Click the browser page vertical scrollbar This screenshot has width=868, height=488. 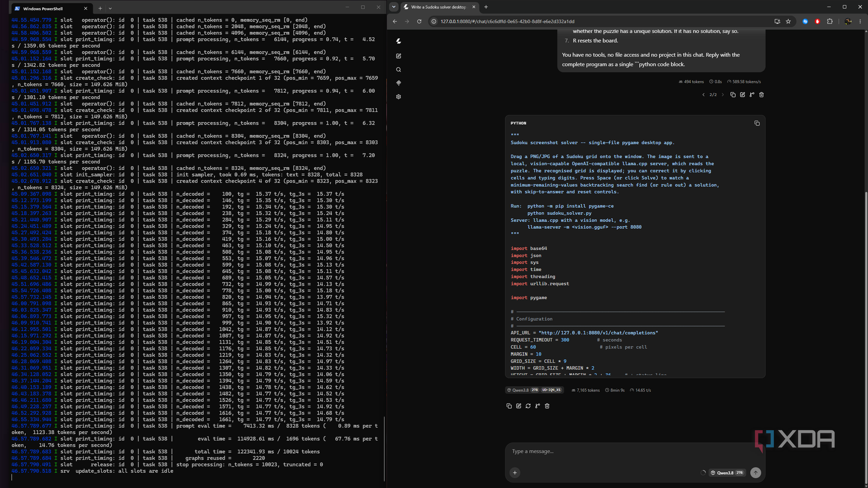click(865, 337)
